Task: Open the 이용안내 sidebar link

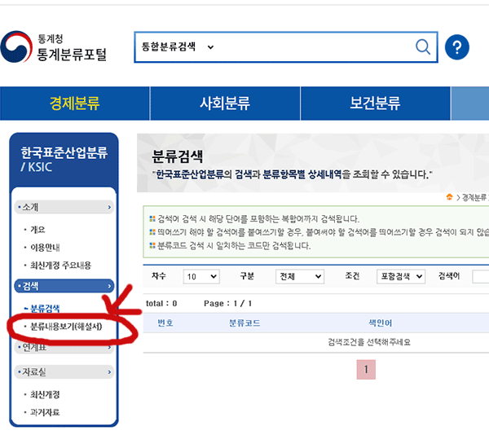Action: coord(45,248)
